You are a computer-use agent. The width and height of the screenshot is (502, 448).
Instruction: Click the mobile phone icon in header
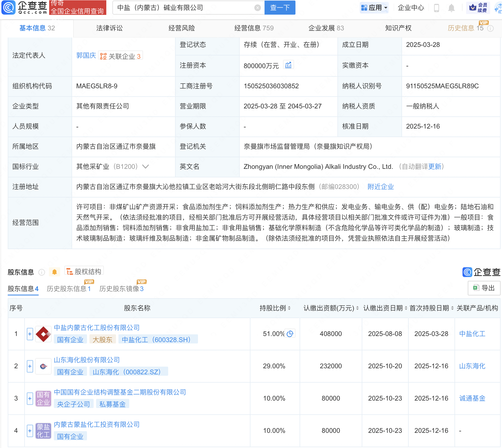tap(437, 8)
